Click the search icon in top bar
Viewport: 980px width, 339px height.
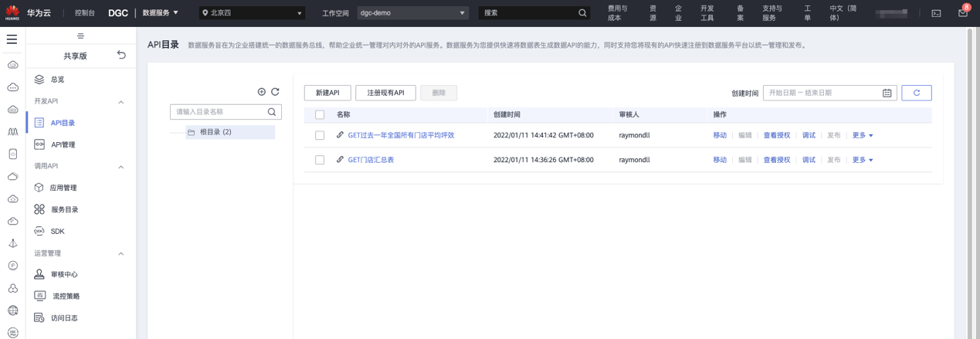(583, 13)
